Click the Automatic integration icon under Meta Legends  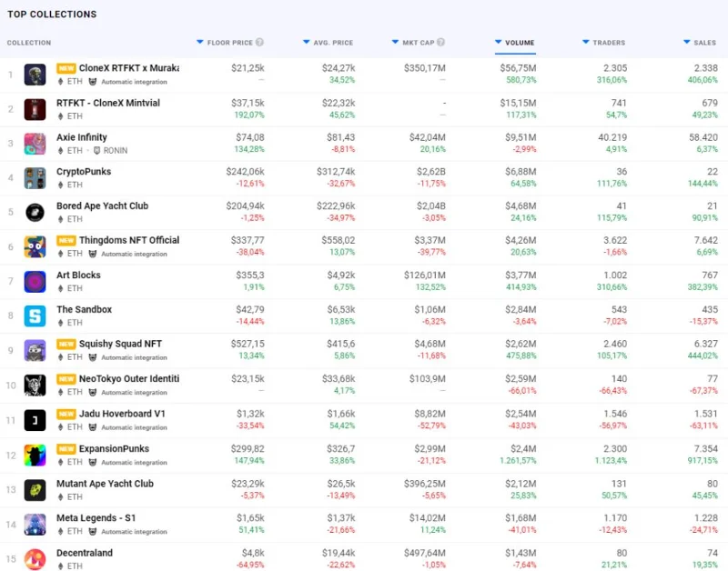[93, 532]
